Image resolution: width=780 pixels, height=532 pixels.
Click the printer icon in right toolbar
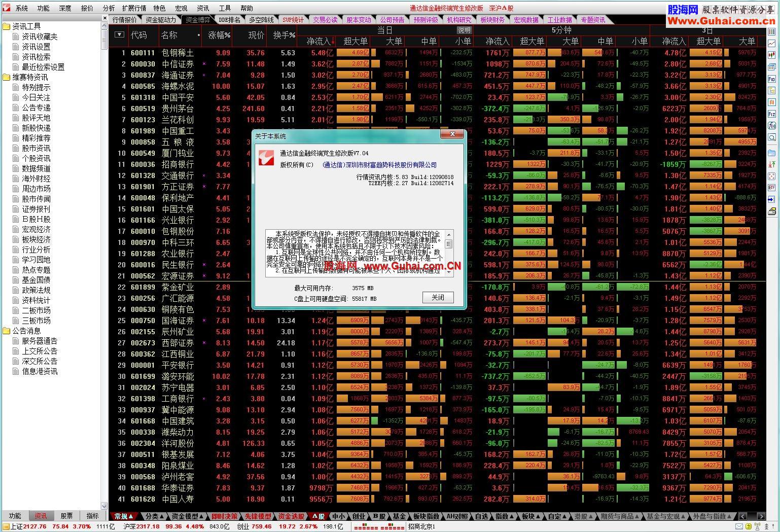772,211
